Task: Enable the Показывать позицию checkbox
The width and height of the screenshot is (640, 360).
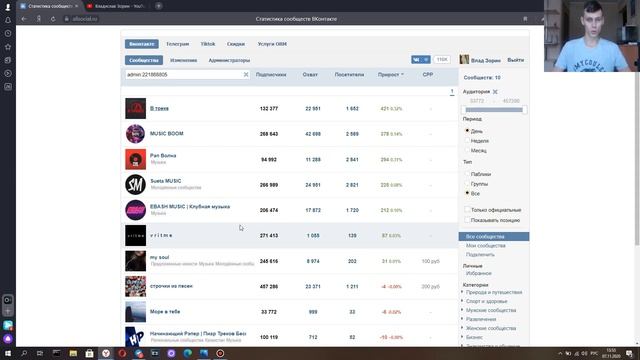Action: (467, 220)
